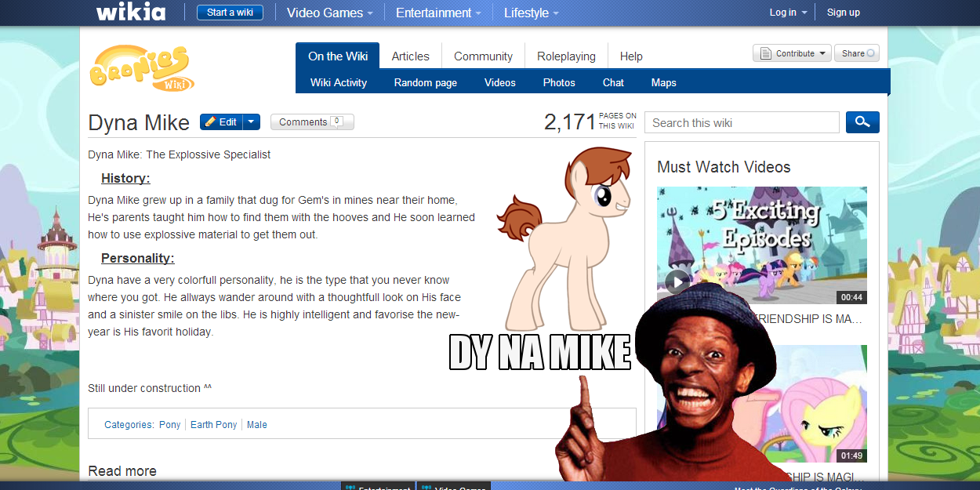Click the Start a wiki button

click(x=230, y=13)
